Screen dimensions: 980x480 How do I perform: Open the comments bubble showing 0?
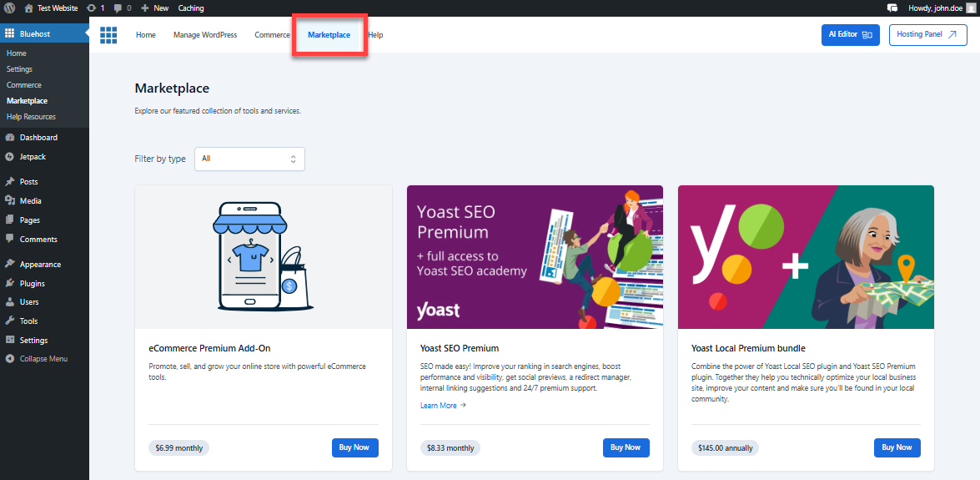tap(123, 8)
